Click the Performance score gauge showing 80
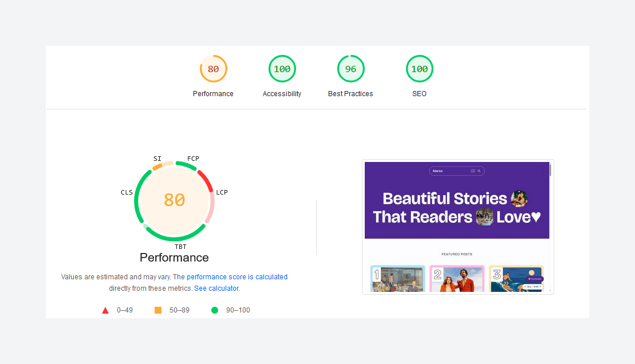Viewport: 635px width, 364px height. pos(214,69)
